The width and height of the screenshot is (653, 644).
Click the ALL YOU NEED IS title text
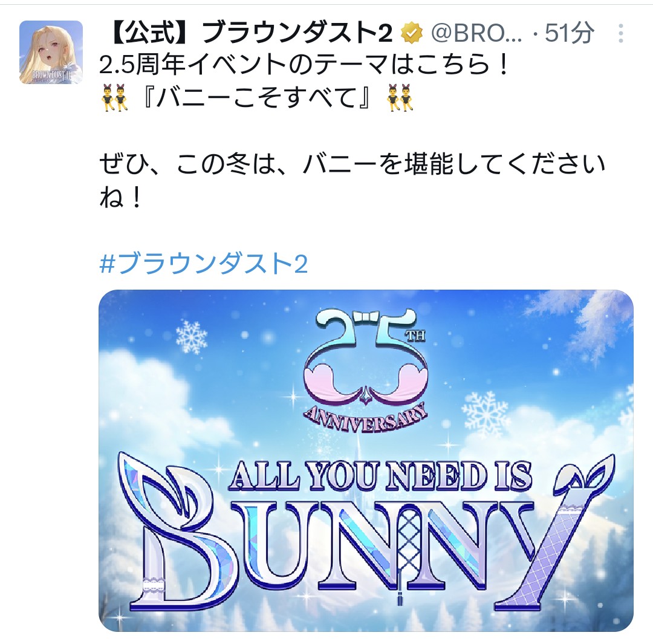[380, 476]
